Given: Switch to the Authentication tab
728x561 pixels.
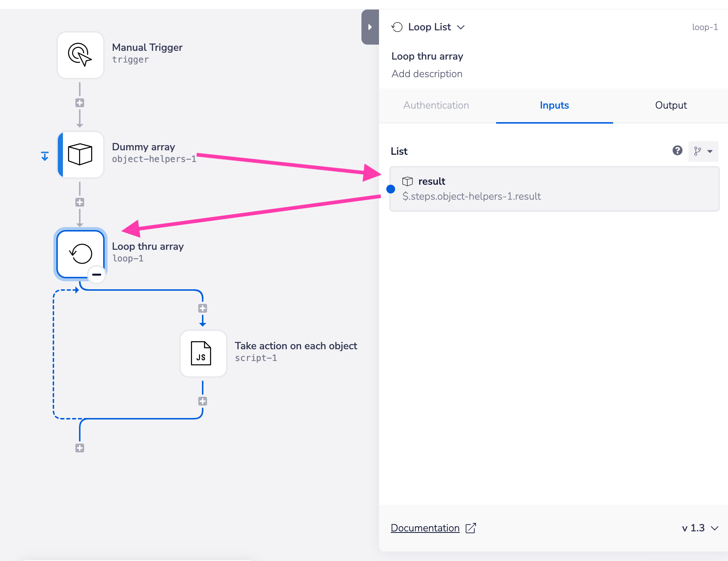Looking at the screenshot, I should pos(436,105).
